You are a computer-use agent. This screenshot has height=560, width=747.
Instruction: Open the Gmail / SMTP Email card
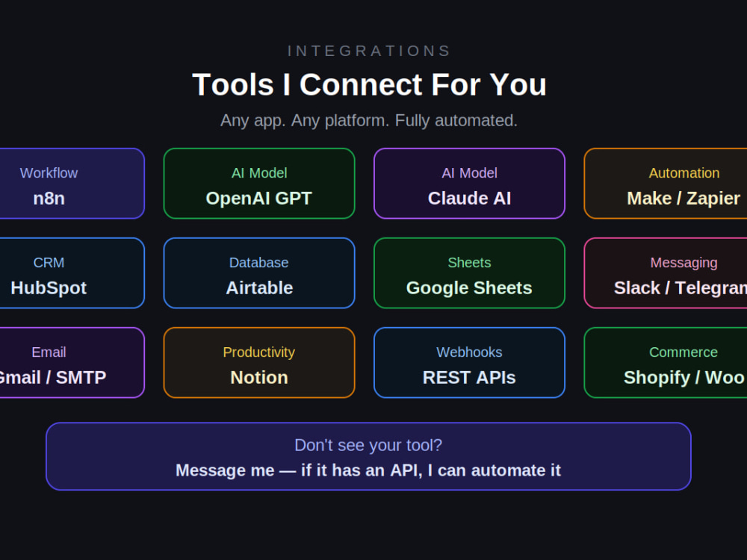coord(72,362)
